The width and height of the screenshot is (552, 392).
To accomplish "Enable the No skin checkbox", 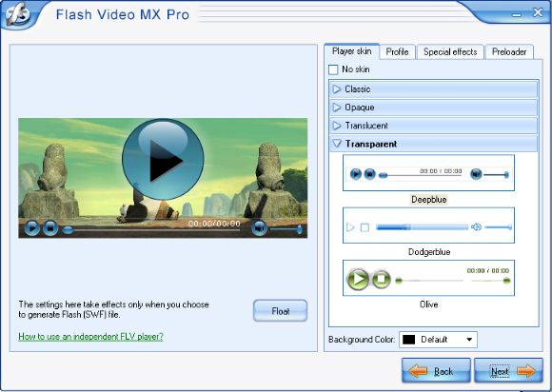I will click(333, 69).
